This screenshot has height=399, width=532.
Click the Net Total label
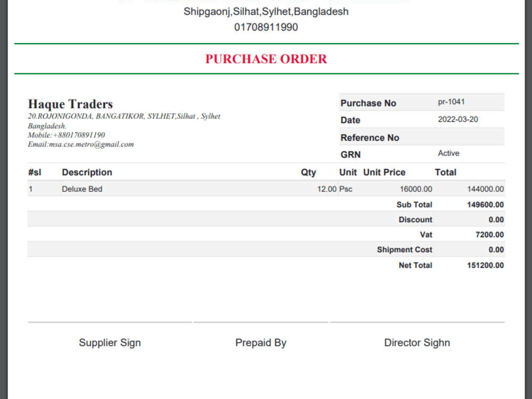(415, 265)
